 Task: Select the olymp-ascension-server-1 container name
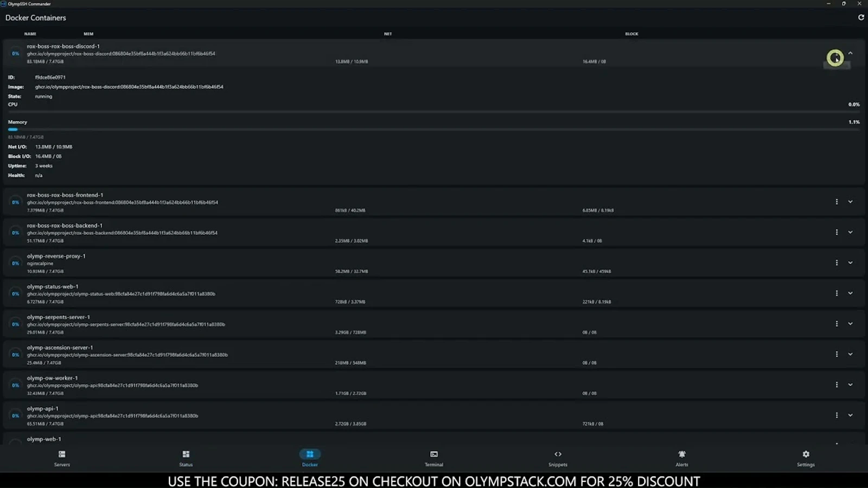[60, 348]
